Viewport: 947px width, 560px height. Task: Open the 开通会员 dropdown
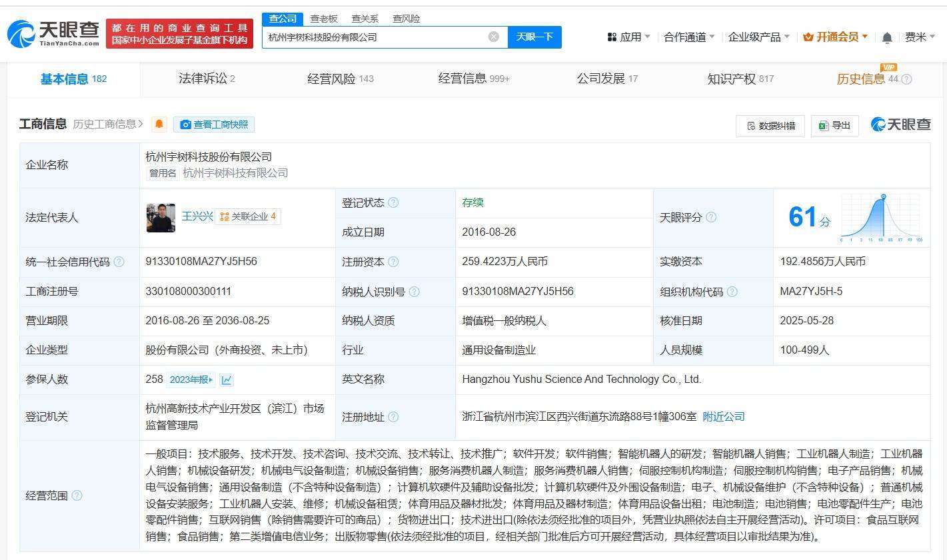(x=836, y=37)
